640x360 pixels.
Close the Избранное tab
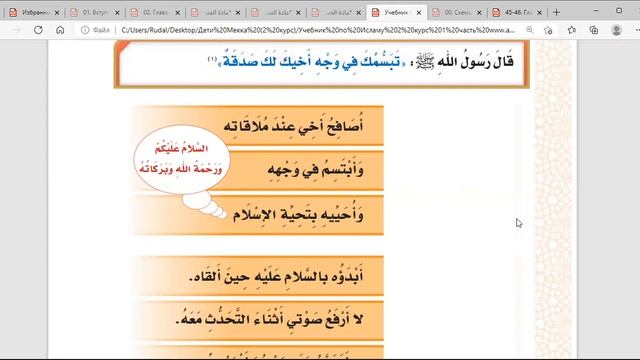click(x=57, y=13)
